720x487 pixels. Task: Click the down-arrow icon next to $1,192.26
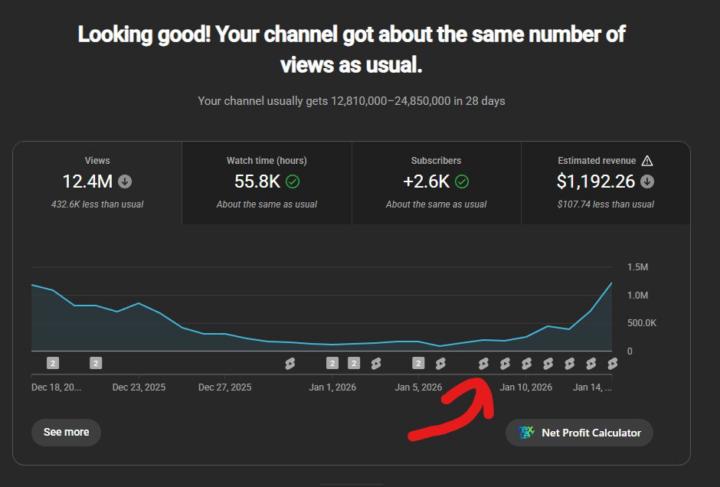[647, 182]
